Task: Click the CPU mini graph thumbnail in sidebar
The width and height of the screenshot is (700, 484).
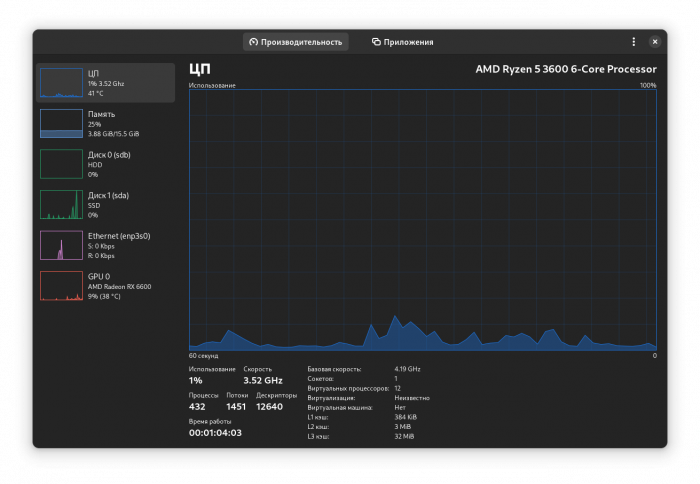Action: coord(61,83)
